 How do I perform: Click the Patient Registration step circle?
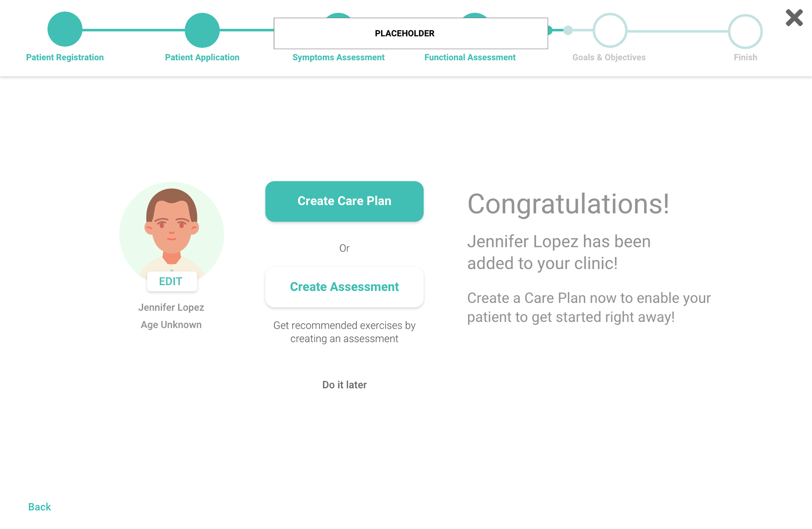(65, 29)
